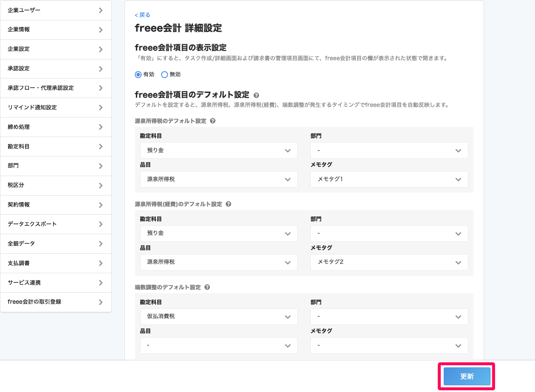535x392 pixels.
Task: Open 企業情報 in the sidebar
Action: [56, 30]
